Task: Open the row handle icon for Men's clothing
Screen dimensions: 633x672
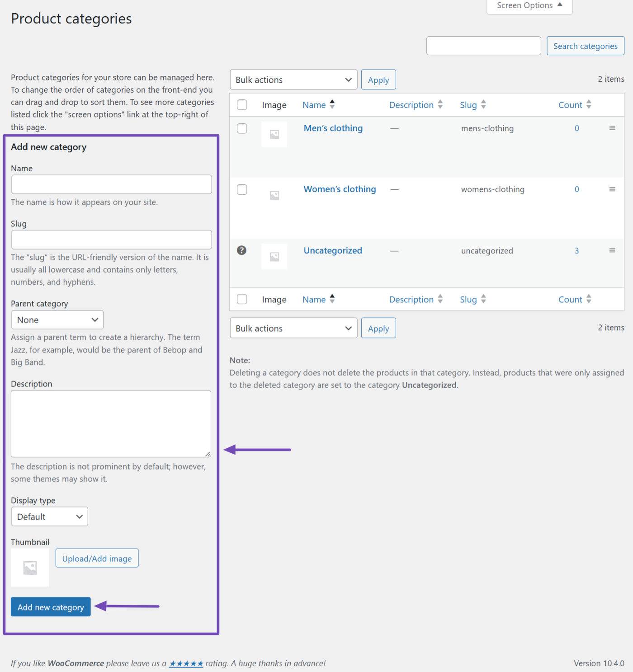Action: [x=612, y=128]
